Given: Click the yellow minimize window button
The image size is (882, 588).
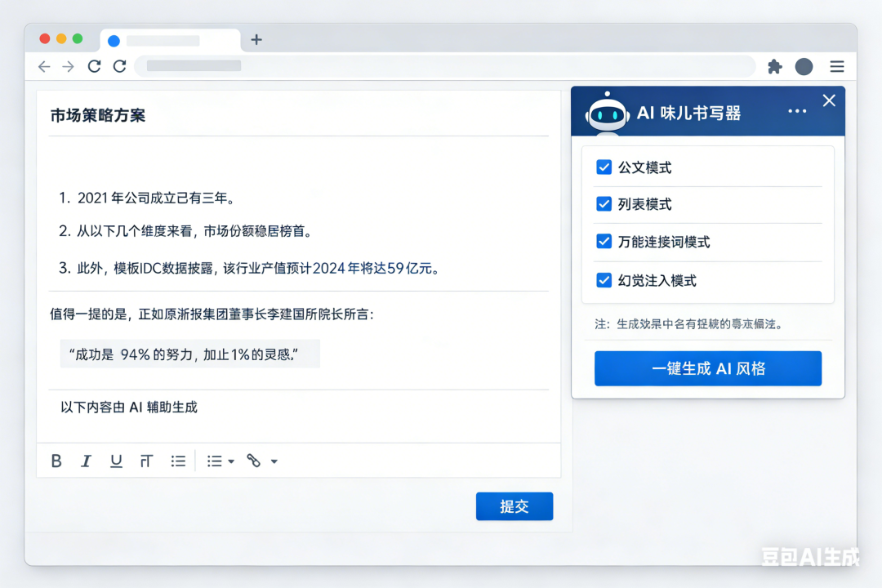Looking at the screenshot, I should (x=61, y=39).
